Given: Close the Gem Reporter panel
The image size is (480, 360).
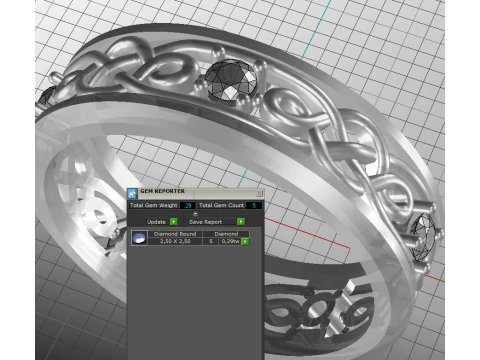Looking at the screenshot, I should 259,193.
